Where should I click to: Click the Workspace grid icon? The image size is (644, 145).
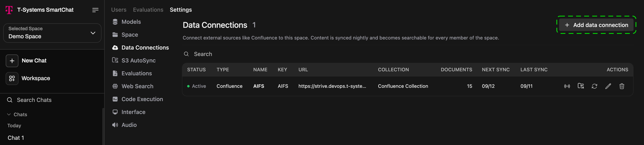12,79
